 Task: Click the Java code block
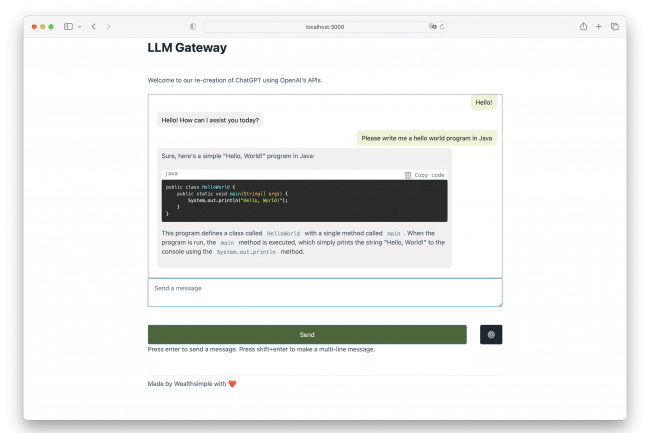[x=306, y=200]
